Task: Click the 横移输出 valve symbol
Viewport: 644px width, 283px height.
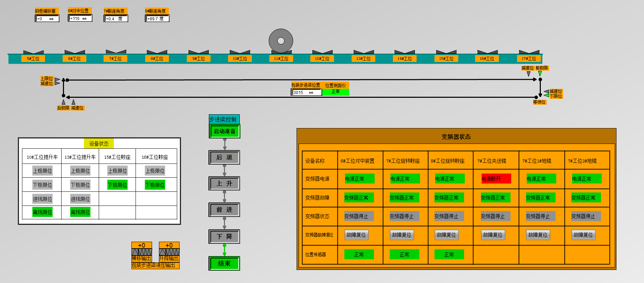Action: [x=142, y=252]
